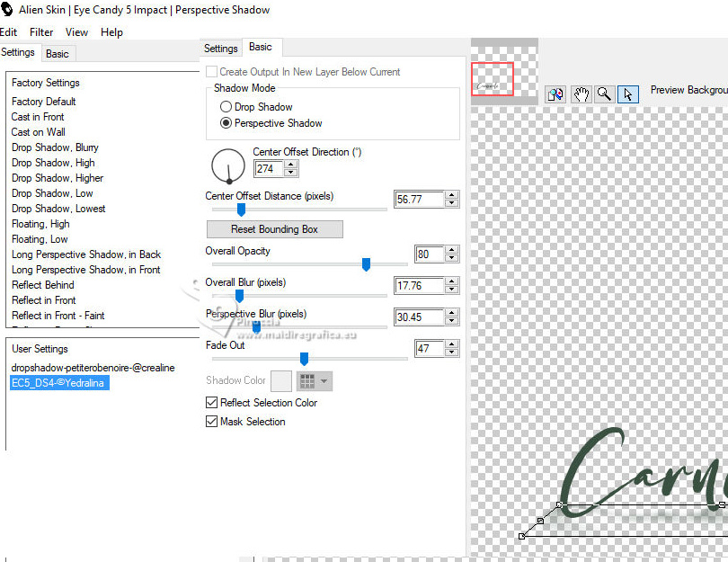Click the Overall Opacity value field
Image resolution: width=728 pixels, height=562 pixels.
(430, 254)
